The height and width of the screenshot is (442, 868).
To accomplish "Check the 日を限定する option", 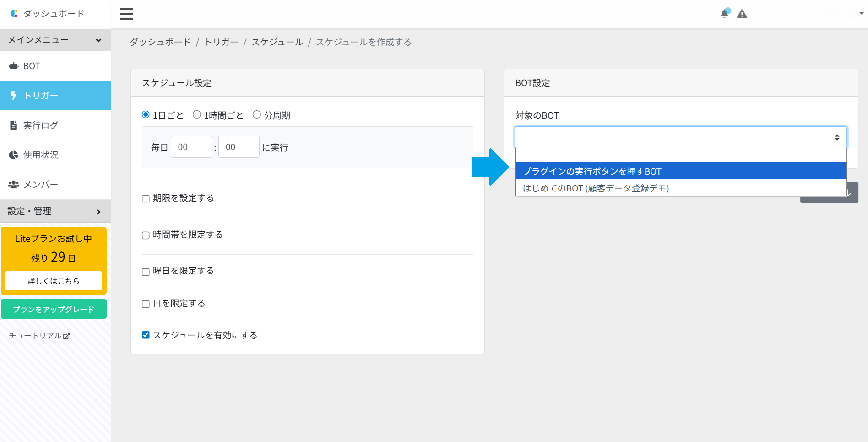I will [146, 304].
